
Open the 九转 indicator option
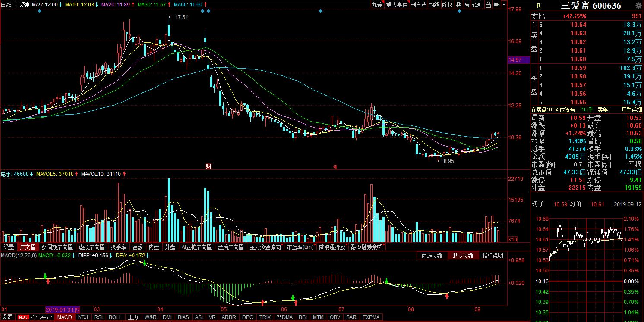(377, 5)
